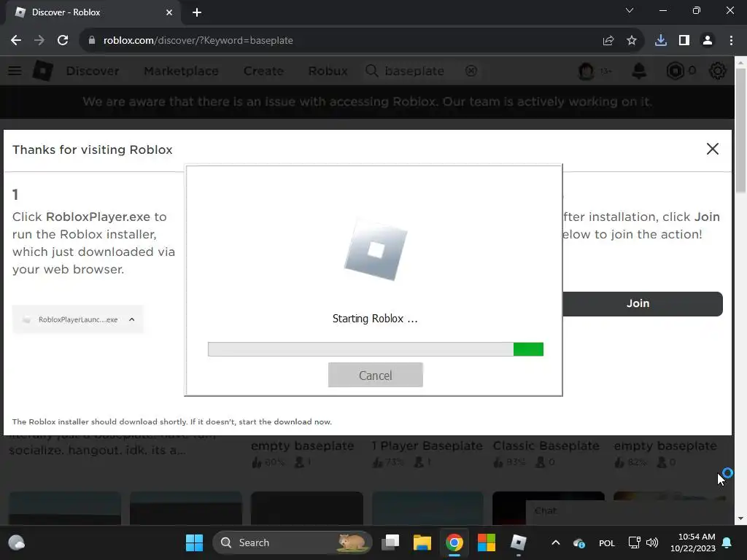Open the Roblox hamburger menu
Image resolution: width=747 pixels, height=560 pixels.
(x=15, y=71)
